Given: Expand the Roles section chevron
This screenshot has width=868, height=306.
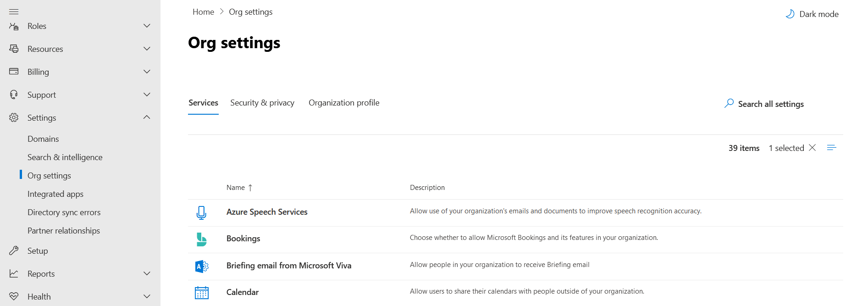Looking at the screenshot, I should [147, 26].
